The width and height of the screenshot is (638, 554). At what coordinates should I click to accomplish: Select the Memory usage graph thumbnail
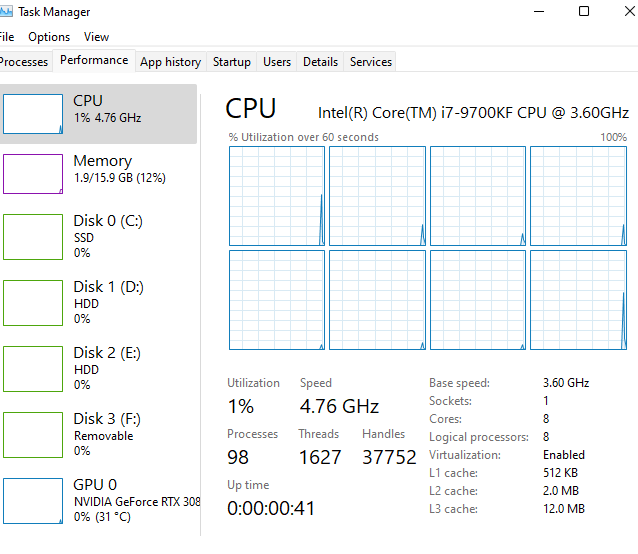pyautogui.click(x=33, y=173)
